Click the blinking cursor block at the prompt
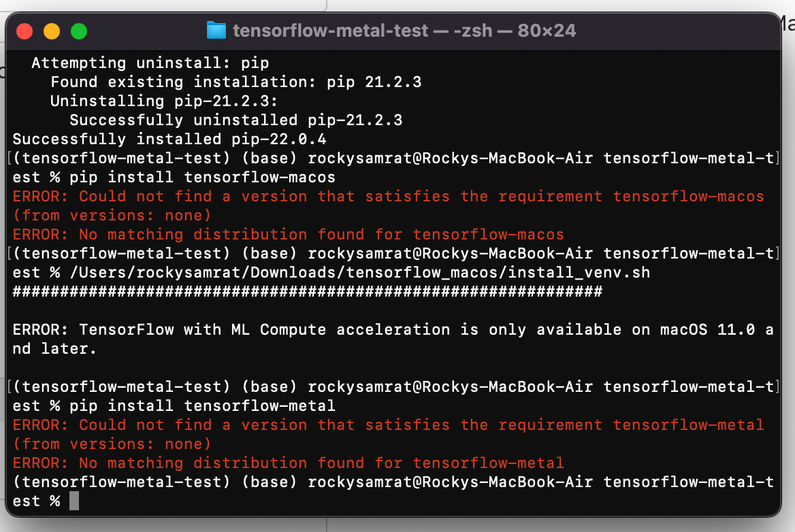 tap(74, 501)
